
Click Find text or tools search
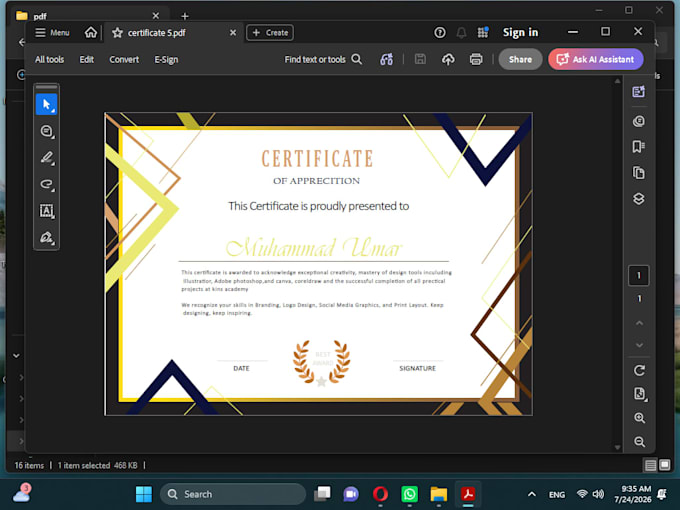pos(323,59)
